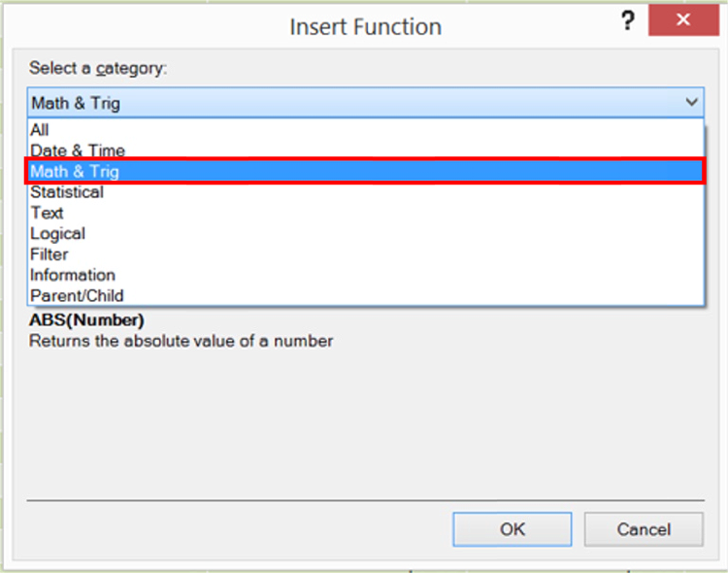728x573 pixels.
Task: Select the Filter category
Action: click(x=50, y=254)
